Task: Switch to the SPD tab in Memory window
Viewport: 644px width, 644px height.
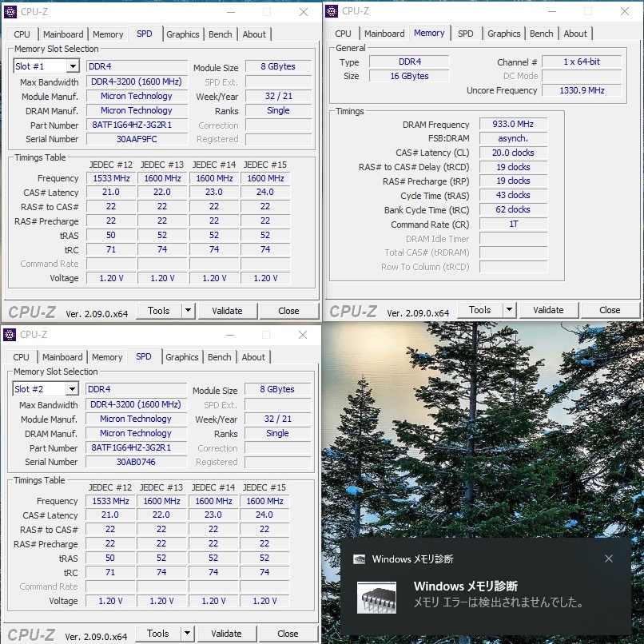Action: [465, 34]
